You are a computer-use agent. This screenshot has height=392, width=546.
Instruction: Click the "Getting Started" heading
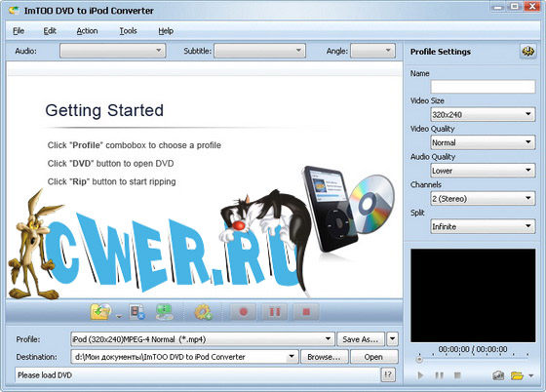click(x=104, y=110)
